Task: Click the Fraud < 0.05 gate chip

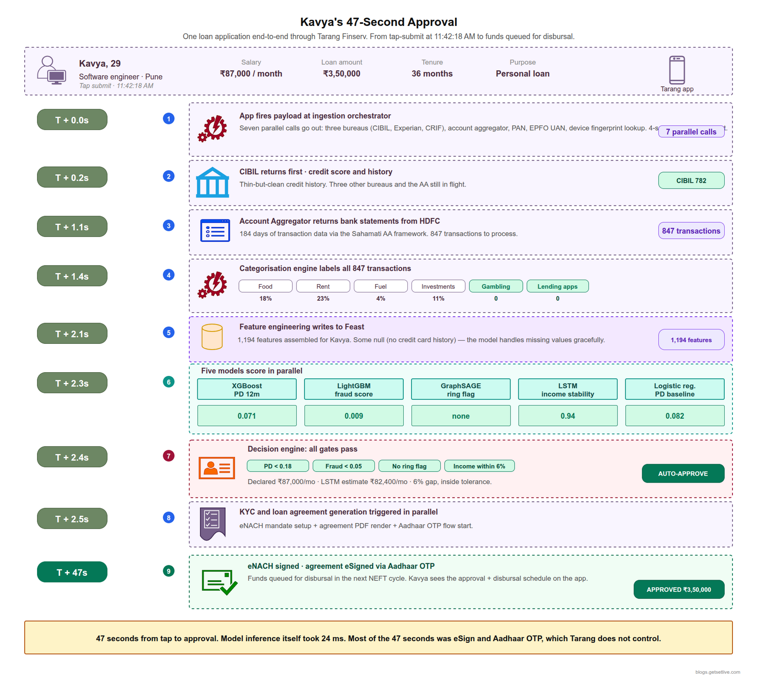Action: click(x=344, y=467)
